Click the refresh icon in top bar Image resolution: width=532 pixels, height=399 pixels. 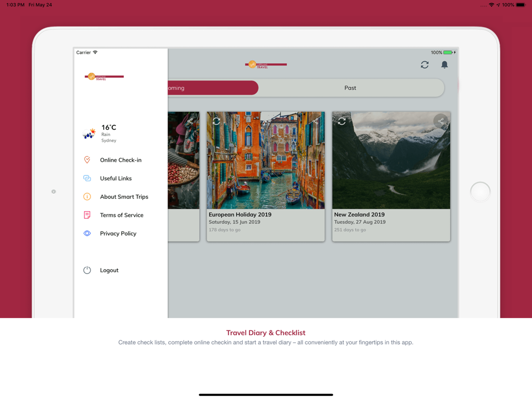pyautogui.click(x=425, y=64)
